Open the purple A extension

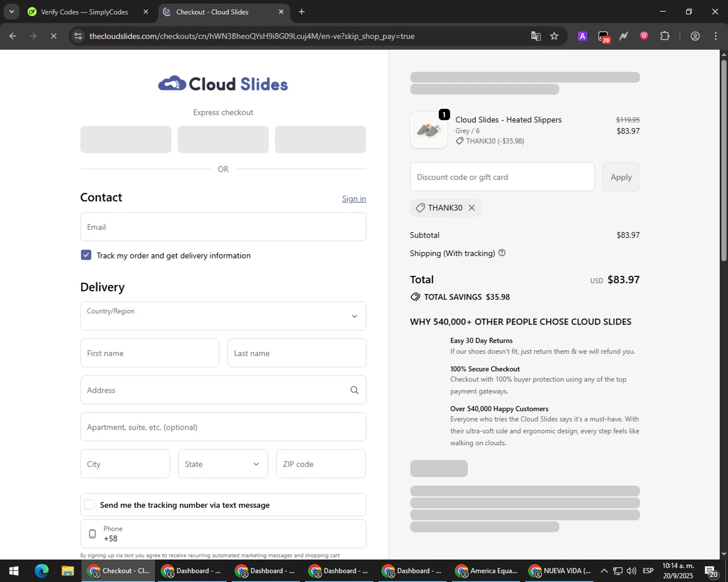pyautogui.click(x=582, y=36)
